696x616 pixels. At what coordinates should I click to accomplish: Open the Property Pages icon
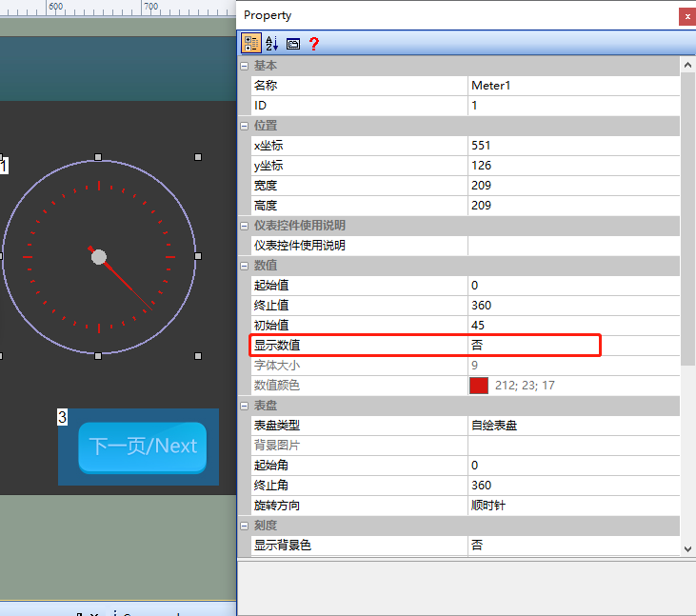pyautogui.click(x=293, y=44)
